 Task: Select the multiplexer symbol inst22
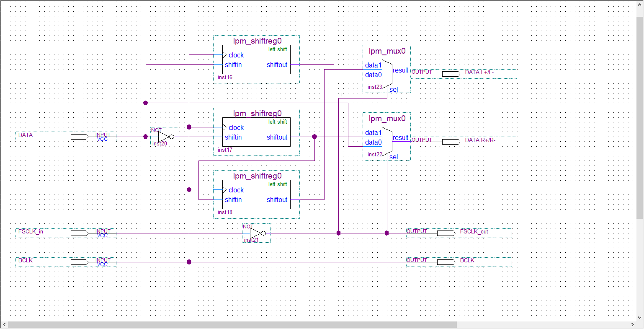tap(386, 142)
